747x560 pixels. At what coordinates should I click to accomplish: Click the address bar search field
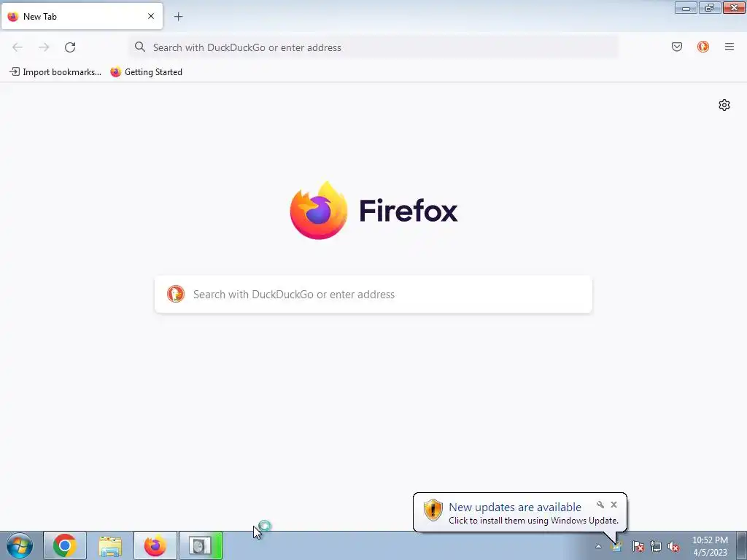coord(373,47)
